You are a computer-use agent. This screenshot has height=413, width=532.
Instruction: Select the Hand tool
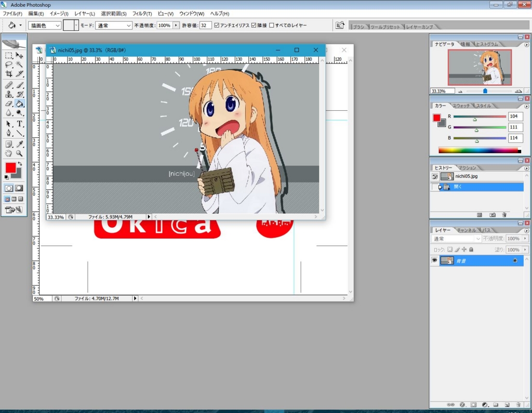(x=9, y=153)
